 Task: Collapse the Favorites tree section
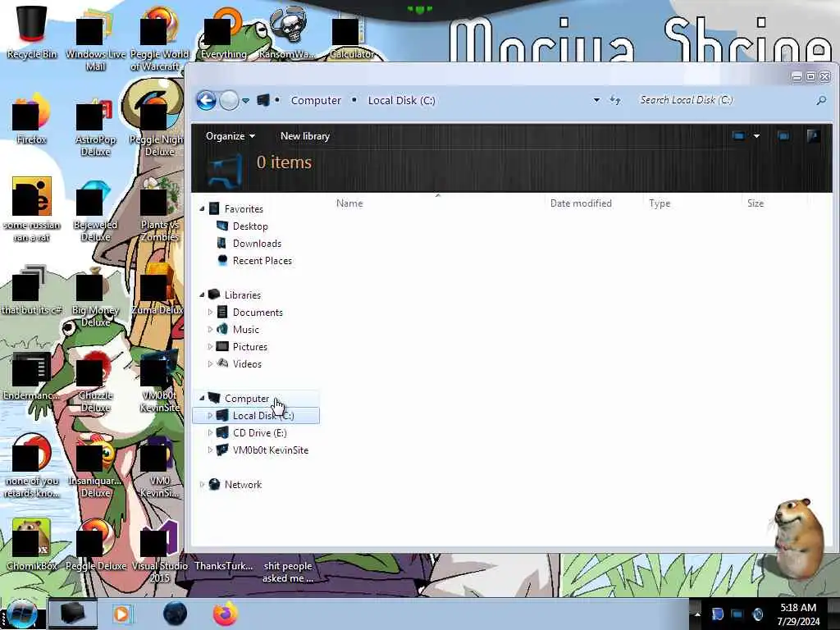(x=202, y=209)
